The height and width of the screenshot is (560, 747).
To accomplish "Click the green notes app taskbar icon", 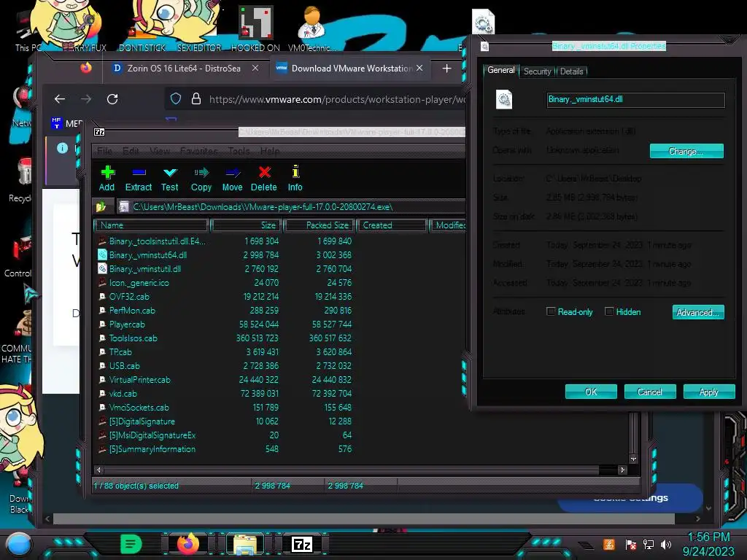I will click(131, 544).
